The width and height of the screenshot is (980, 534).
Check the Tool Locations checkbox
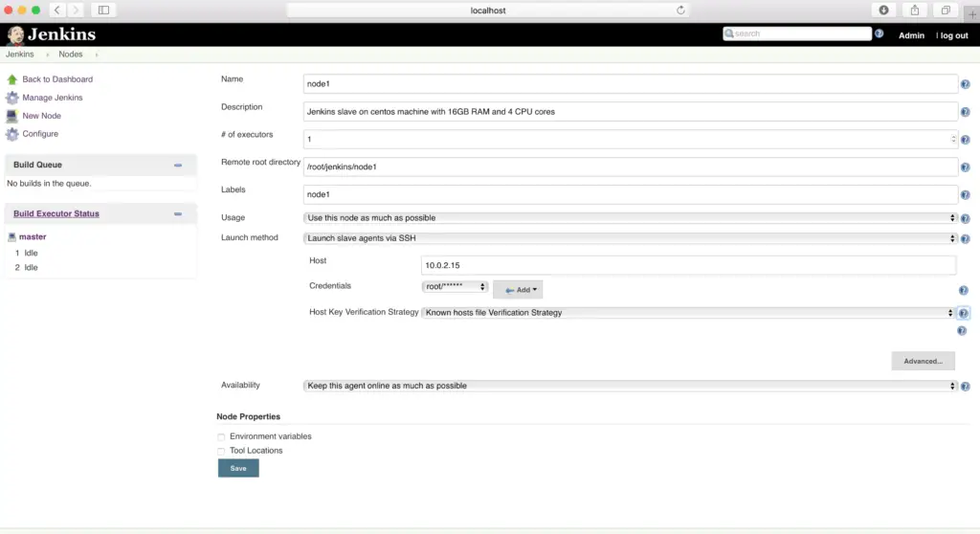[221, 451]
